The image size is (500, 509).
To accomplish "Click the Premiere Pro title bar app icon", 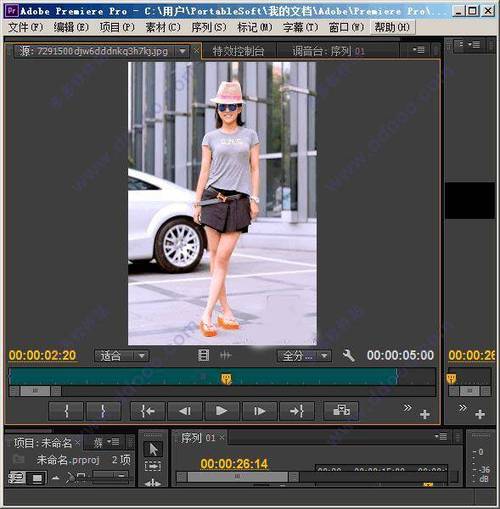I will tap(12, 11).
